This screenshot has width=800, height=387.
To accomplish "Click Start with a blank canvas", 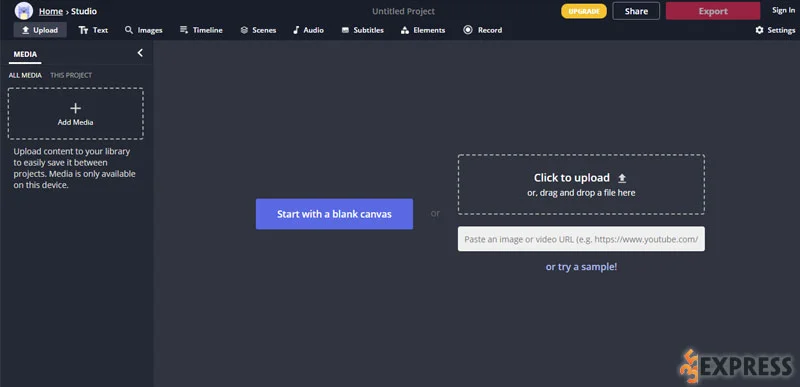I will [x=334, y=214].
